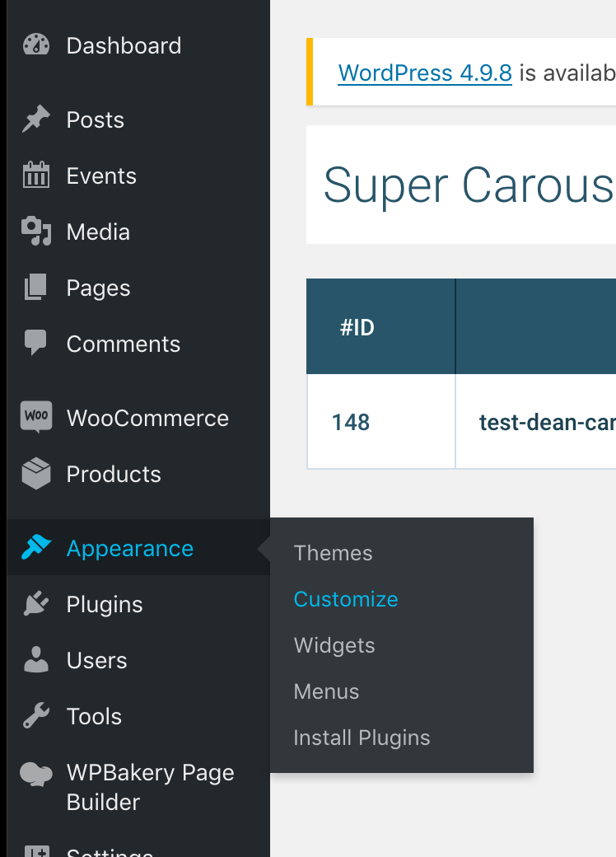Click the Dashboard gauge icon
Image resolution: width=616 pixels, height=857 pixels.
click(36, 45)
